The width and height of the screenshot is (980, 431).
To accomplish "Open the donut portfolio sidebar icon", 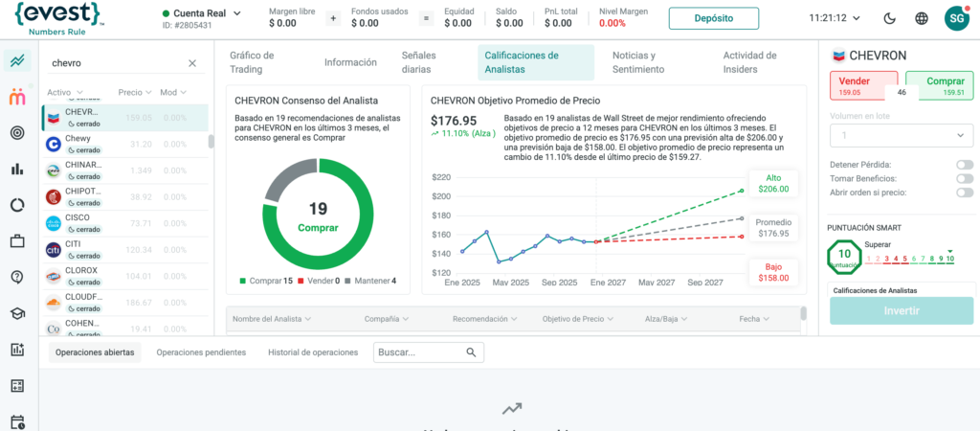I will click(x=17, y=205).
